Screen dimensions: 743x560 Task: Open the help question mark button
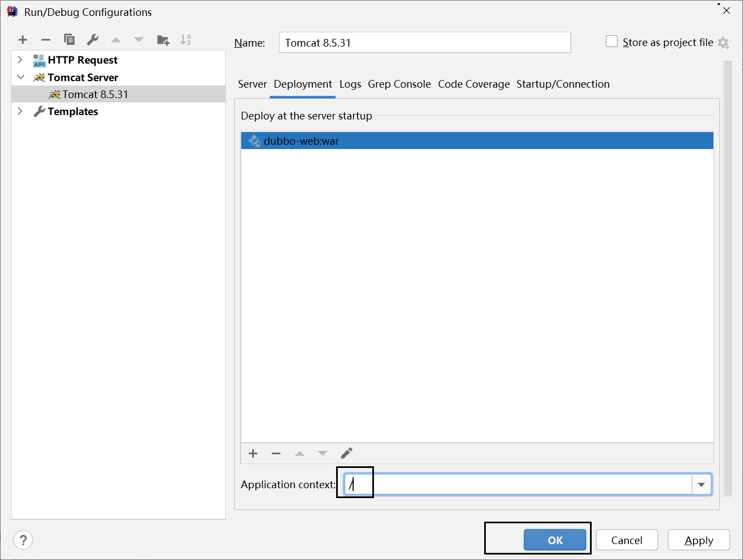click(x=23, y=540)
